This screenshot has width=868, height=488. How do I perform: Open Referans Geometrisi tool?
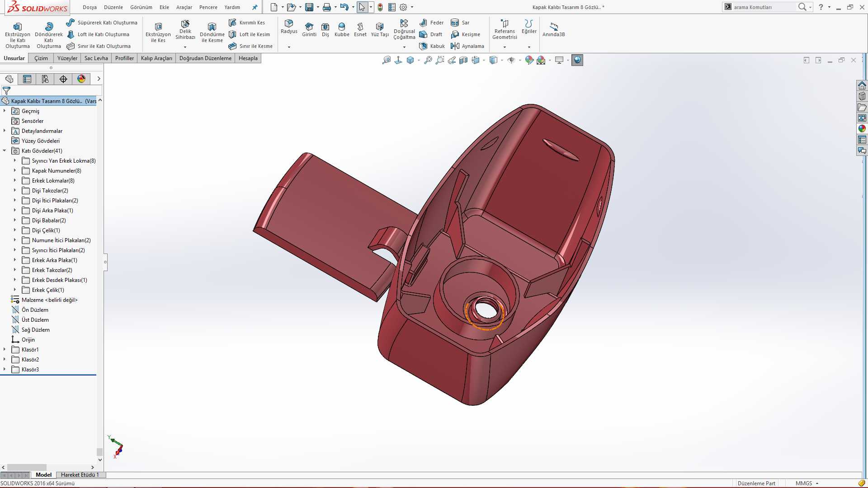point(505,30)
